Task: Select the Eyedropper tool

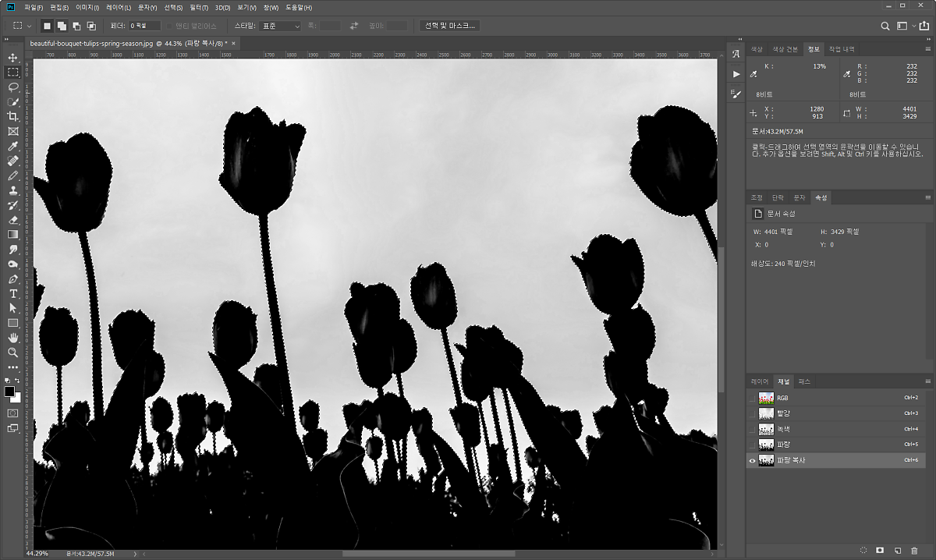Action: [13, 147]
